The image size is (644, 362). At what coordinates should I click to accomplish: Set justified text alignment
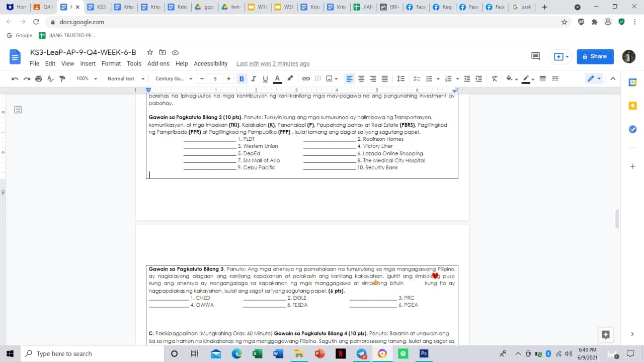[x=385, y=79]
